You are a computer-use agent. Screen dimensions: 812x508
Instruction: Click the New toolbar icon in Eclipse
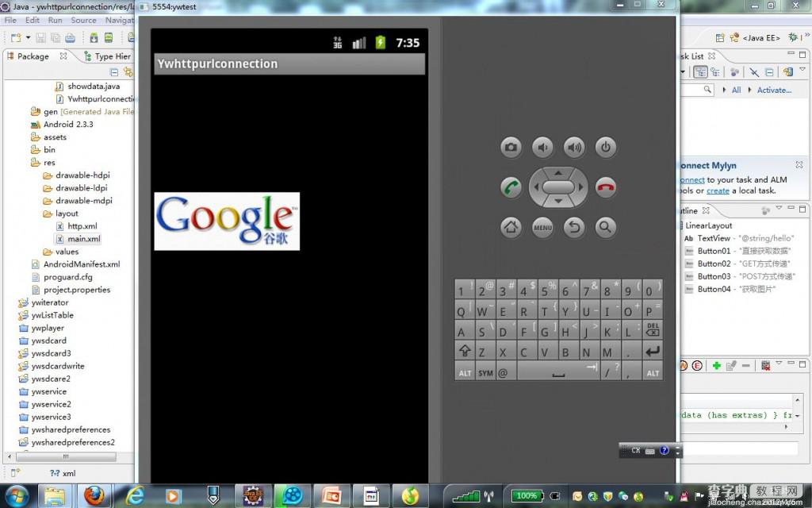point(16,37)
